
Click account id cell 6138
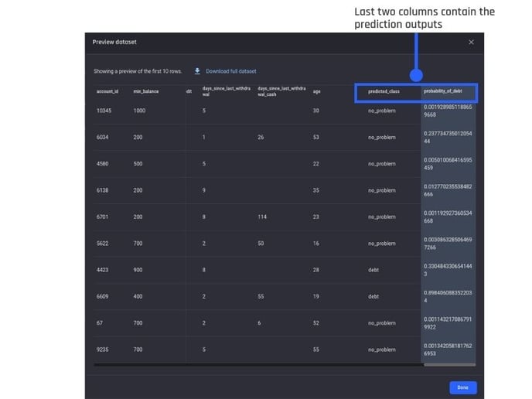click(x=102, y=190)
